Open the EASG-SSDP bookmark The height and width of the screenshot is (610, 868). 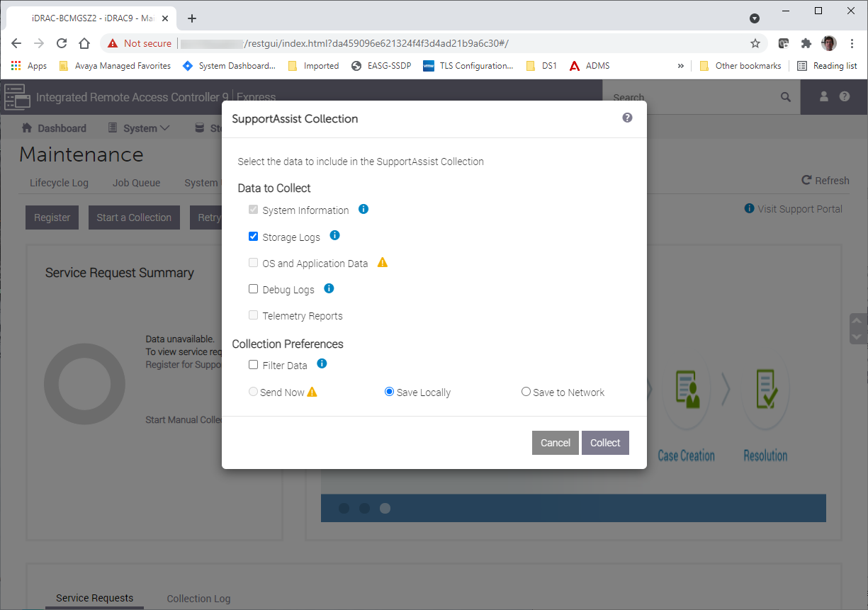pyautogui.click(x=381, y=66)
